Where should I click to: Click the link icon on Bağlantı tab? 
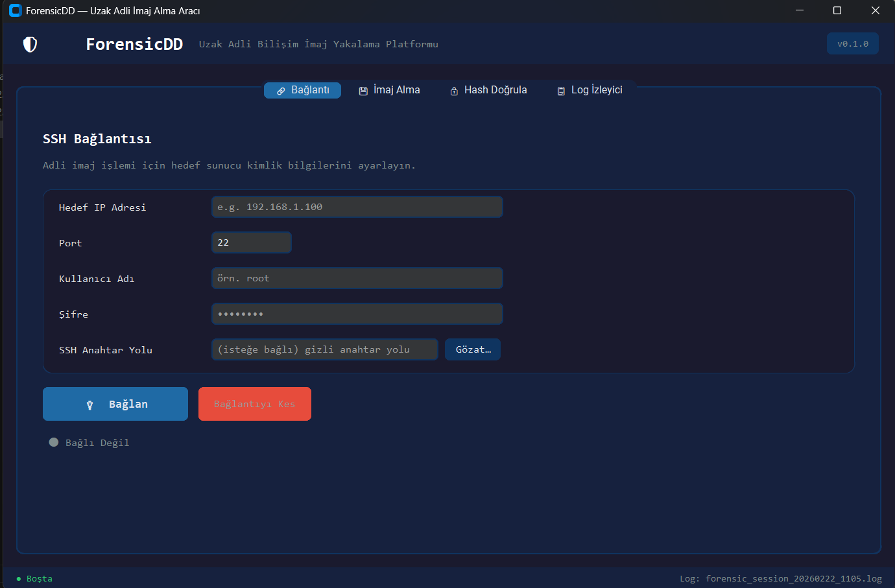coord(281,91)
